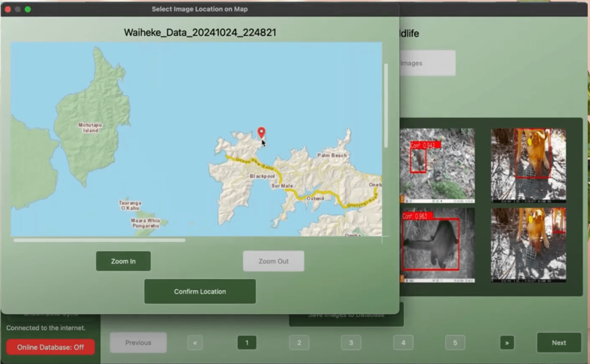Go to page 3

[351, 343]
